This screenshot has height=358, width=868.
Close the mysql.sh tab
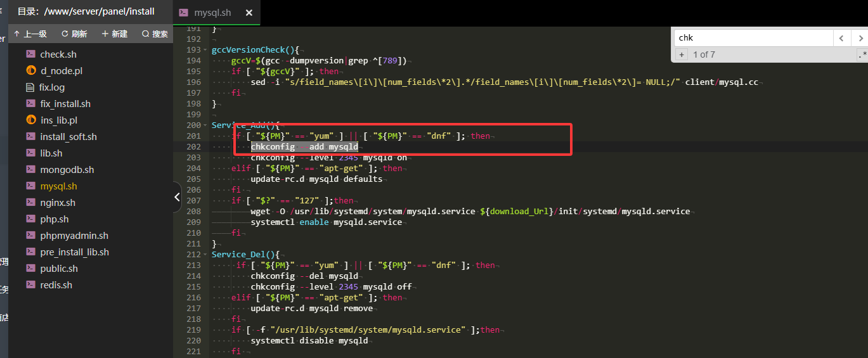(249, 13)
